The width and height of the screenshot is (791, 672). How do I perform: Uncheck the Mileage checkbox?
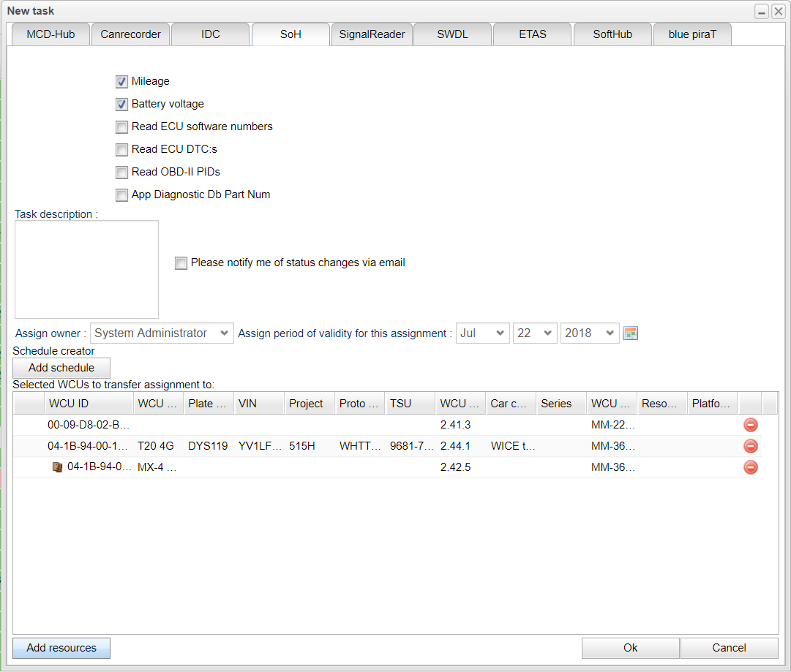click(x=121, y=82)
